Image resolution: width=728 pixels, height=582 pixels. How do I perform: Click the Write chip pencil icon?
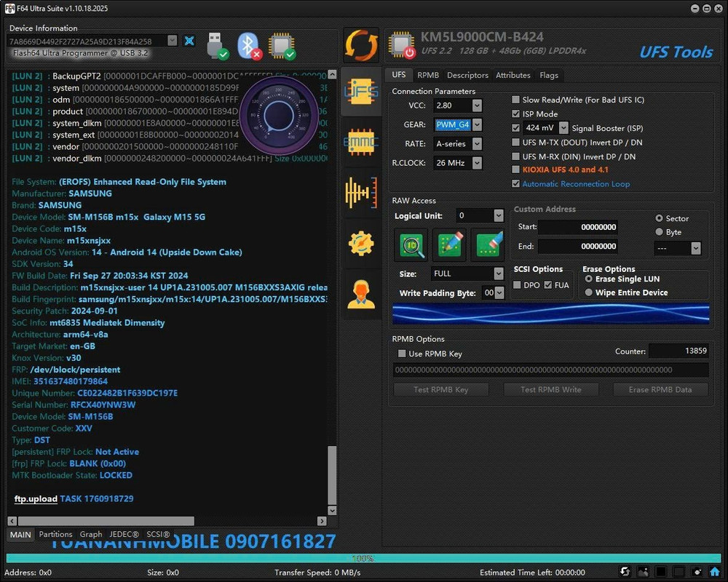(x=450, y=244)
